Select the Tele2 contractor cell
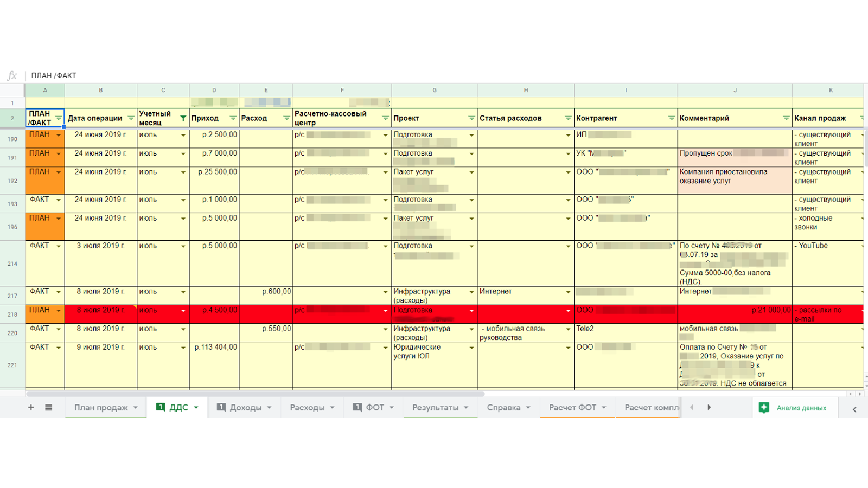This screenshot has width=868, height=488. point(626,333)
